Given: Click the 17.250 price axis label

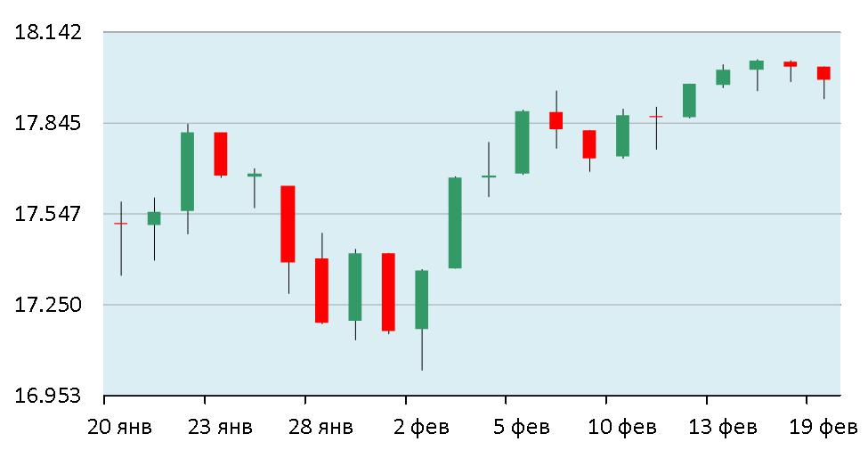Looking at the screenshot, I should click(47, 305).
